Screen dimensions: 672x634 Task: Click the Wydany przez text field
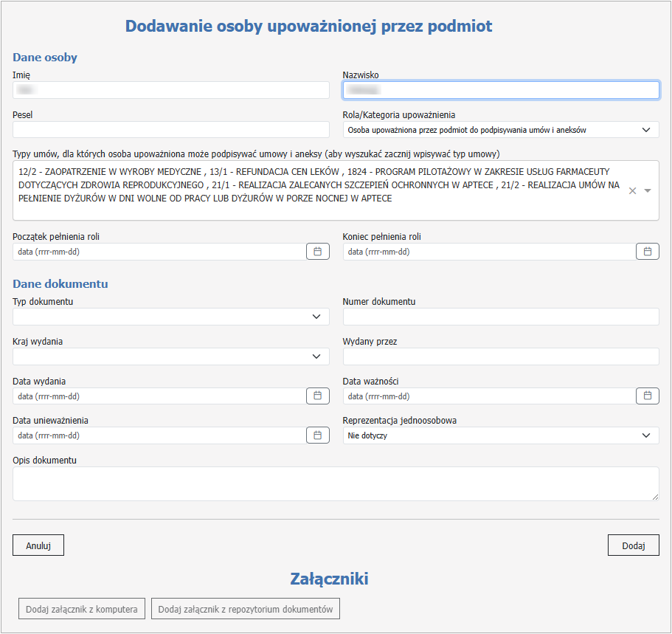point(501,356)
